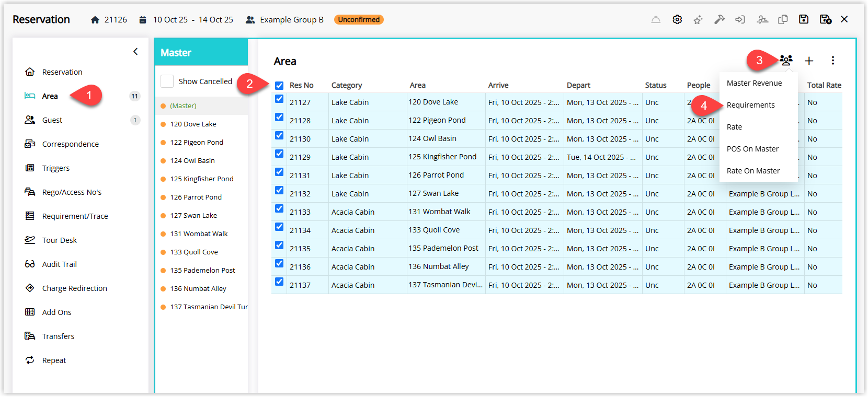Sort by the Depart column header
The height and width of the screenshot is (397, 868).
click(578, 85)
